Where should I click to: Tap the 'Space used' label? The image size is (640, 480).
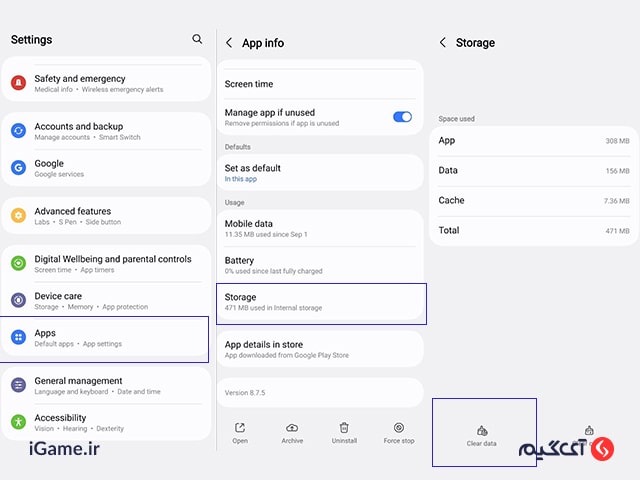[x=456, y=119]
